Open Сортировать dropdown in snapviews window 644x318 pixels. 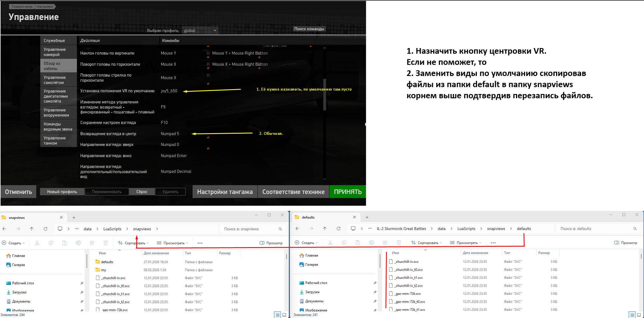pos(133,243)
